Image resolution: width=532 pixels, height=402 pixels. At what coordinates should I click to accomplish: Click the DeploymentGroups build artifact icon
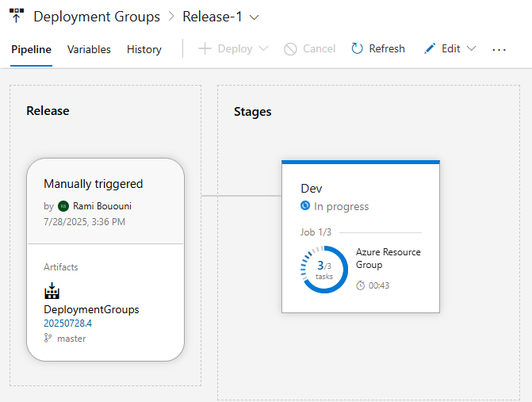pos(52,293)
